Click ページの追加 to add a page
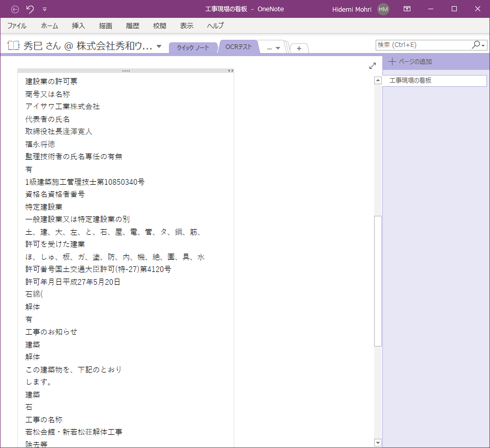Screen dimensions: 490x448 click(410, 62)
